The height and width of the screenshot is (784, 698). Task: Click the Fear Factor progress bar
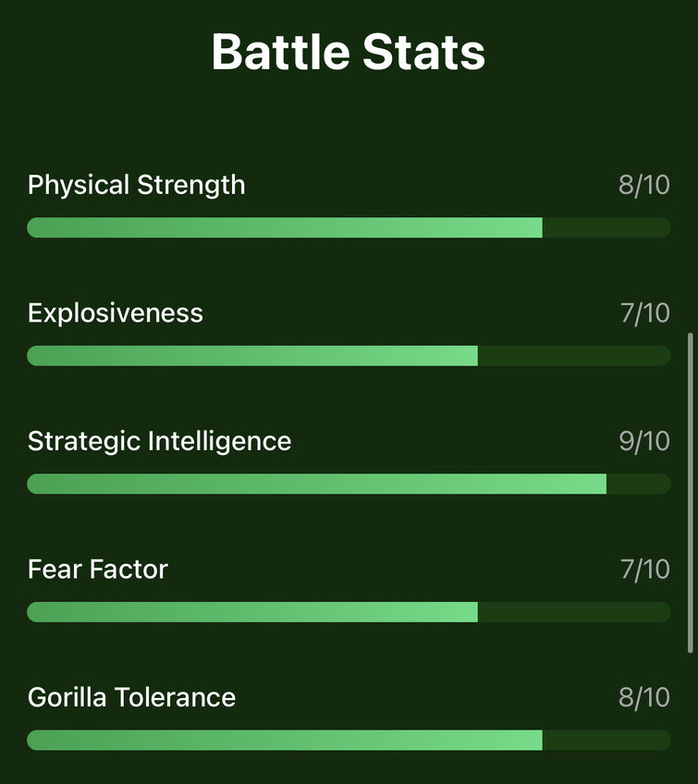coord(349,612)
